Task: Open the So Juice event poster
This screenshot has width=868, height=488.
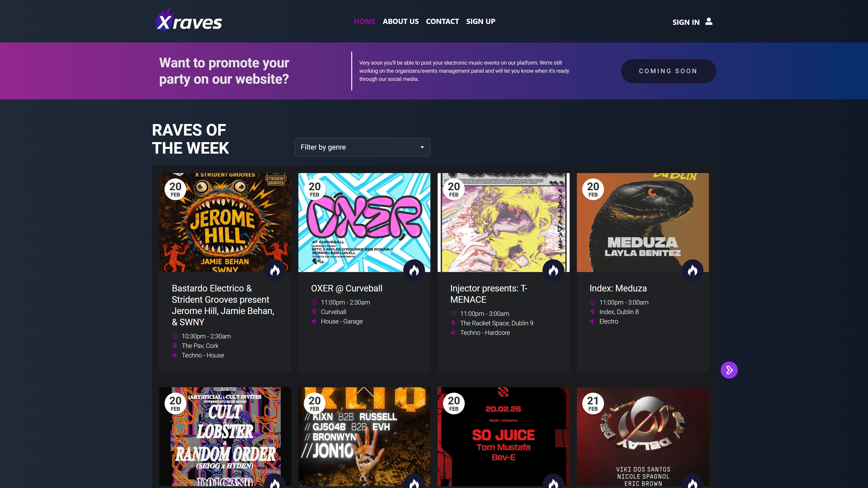Action: (x=503, y=436)
